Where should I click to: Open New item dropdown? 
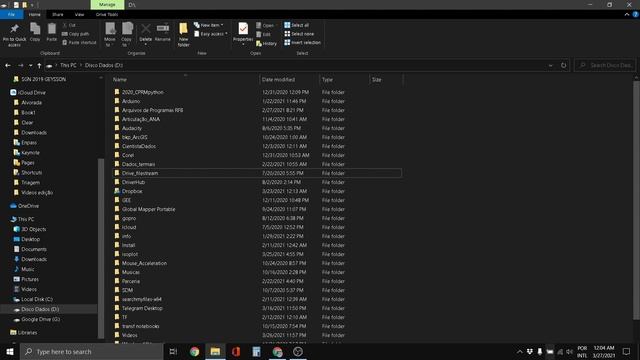click(209, 25)
